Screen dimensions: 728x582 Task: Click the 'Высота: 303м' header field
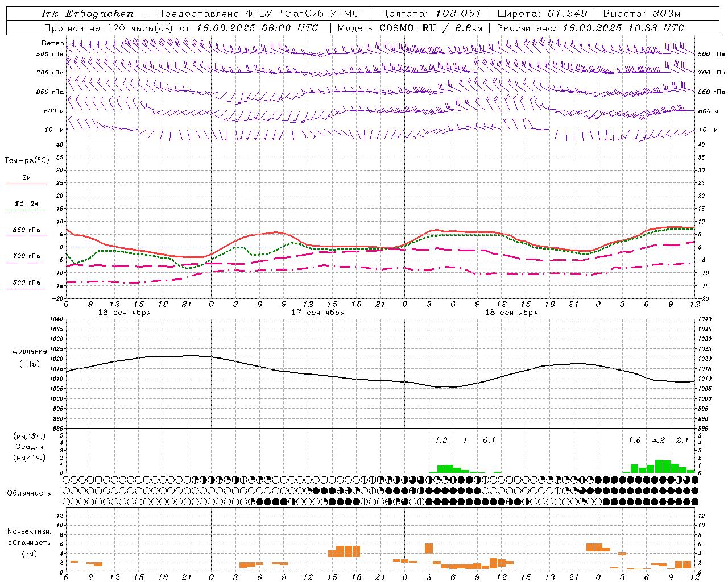coord(642,14)
